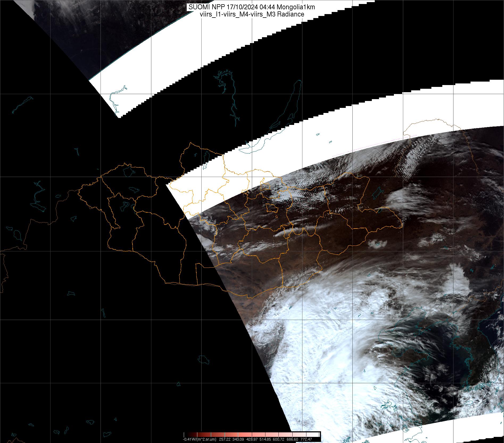The height and width of the screenshot is (443, 504).
Task: Click the title line 'SUOMI NPP 17/10/2024 04:44 Mongolia1km'
Action: (252, 7)
